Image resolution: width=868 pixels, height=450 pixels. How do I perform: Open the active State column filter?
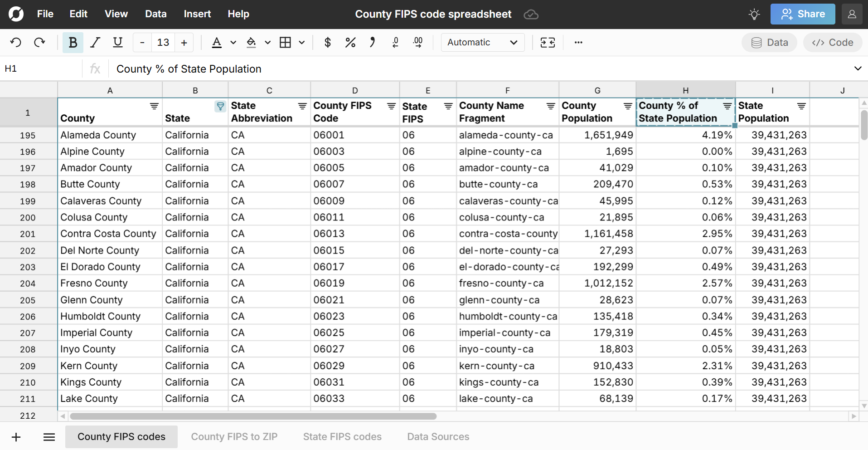point(220,106)
